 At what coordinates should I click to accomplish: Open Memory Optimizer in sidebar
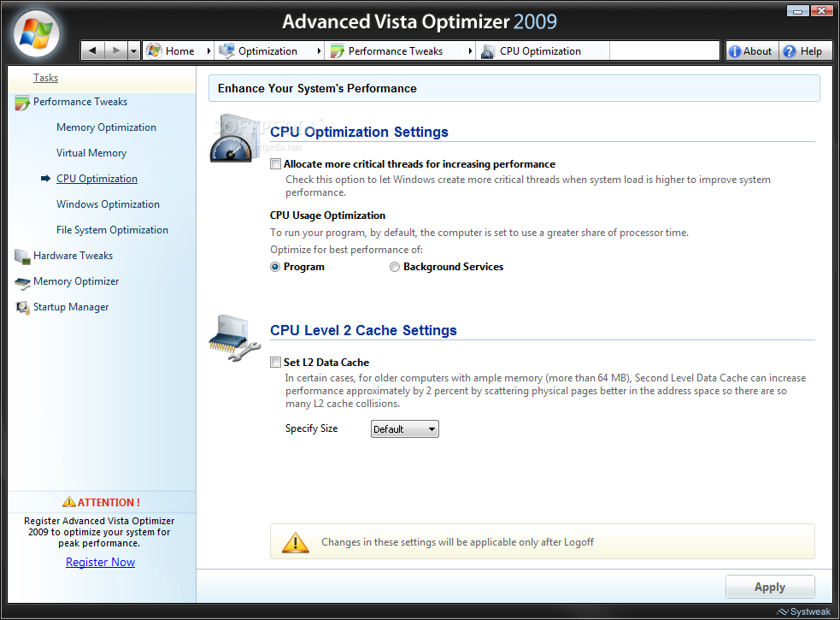tap(76, 281)
